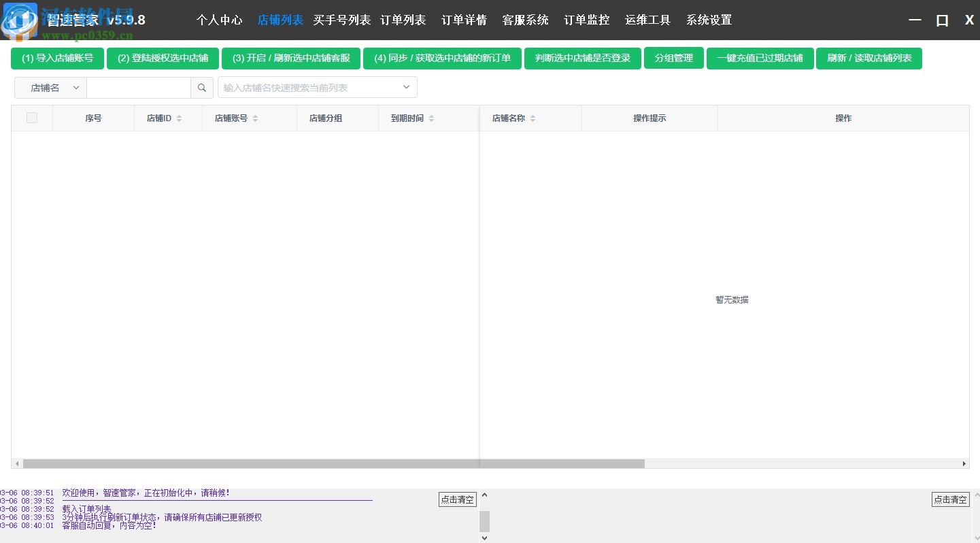Open the 店铺名 filter dropdown
The width and height of the screenshot is (980, 543).
pyautogui.click(x=50, y=88)
